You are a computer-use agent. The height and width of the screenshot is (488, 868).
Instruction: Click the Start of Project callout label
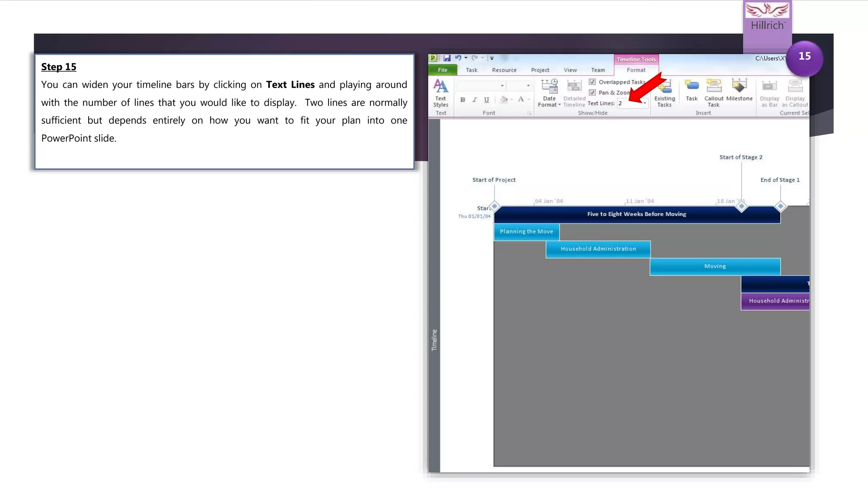(x=494, y=180)
